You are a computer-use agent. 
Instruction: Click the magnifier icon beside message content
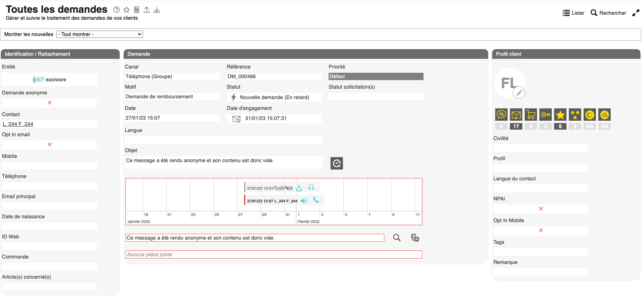click(x=397, y=238)
